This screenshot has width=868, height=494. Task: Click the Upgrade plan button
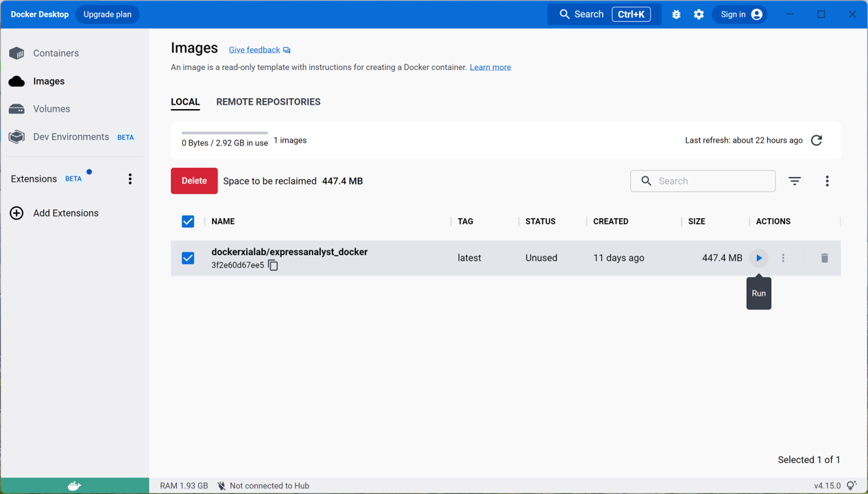click(107, 14)
